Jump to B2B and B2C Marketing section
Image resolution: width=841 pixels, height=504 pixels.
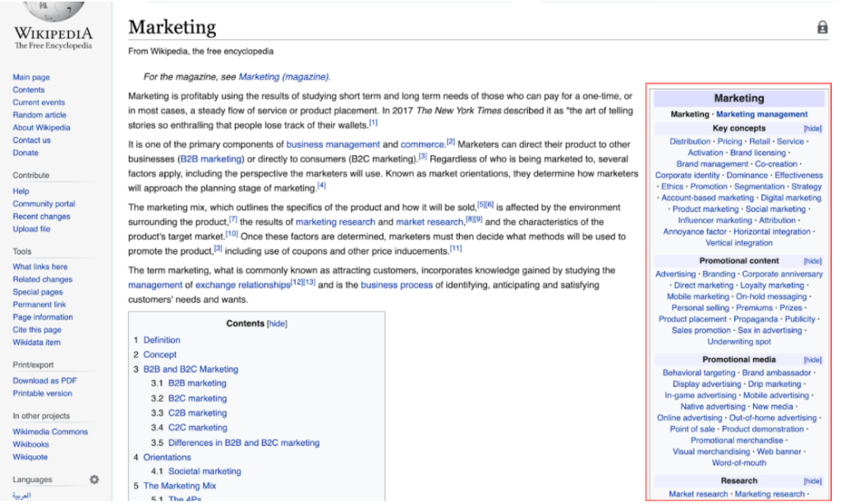[x=191, y=369]
